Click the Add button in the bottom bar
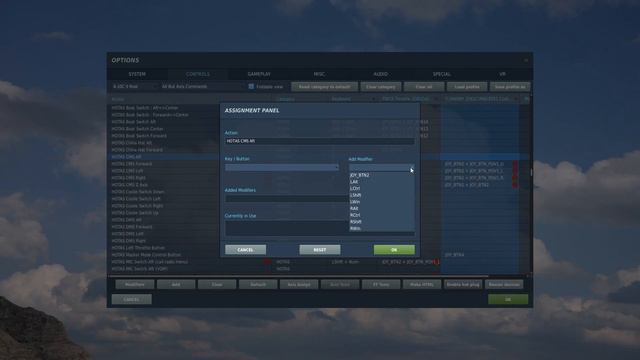 click(176, 284)
